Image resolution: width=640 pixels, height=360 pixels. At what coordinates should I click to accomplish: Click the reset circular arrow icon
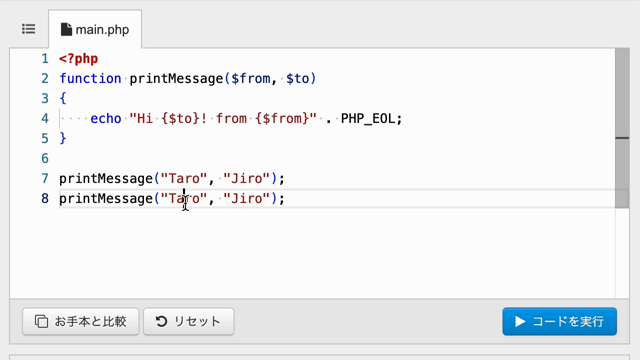(x=161, y=322)
